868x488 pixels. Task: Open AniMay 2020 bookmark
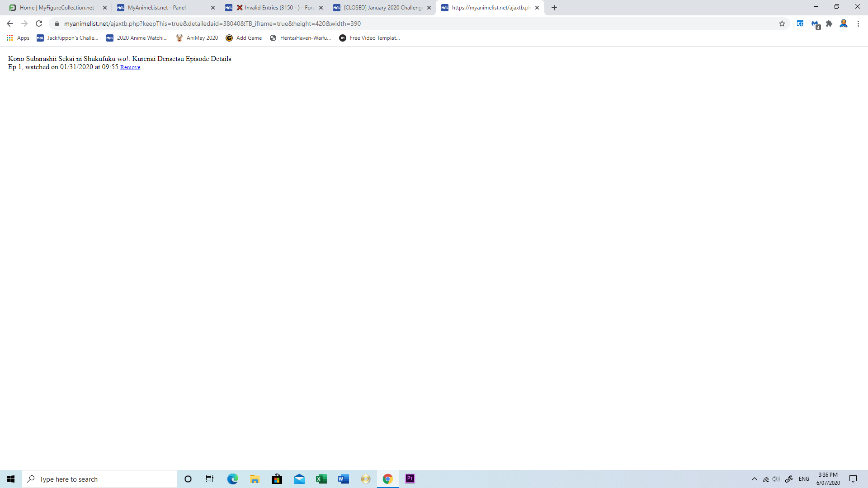tap(197, 38)
